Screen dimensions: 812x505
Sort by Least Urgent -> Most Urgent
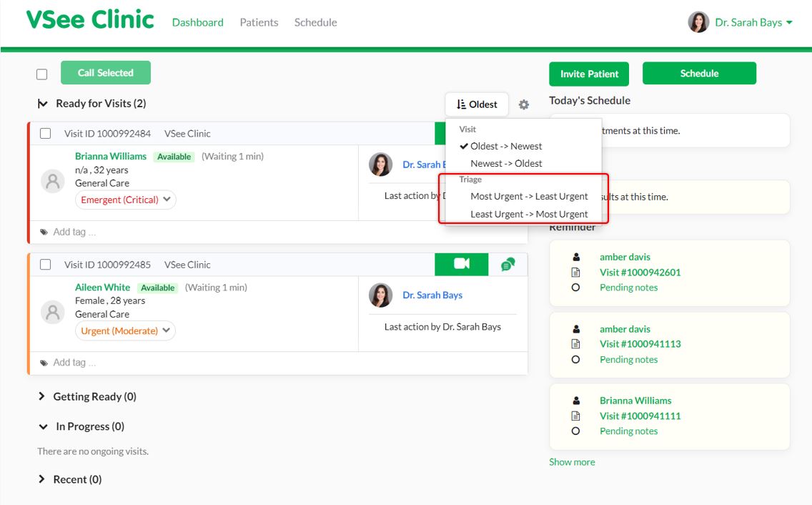pos(529,214)
